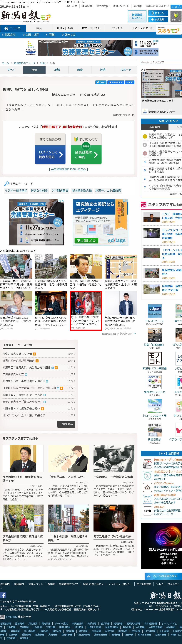Open the 初めての方 beginner guide icon
This screenshot has height=644, width=182.
tap(176, 16)
